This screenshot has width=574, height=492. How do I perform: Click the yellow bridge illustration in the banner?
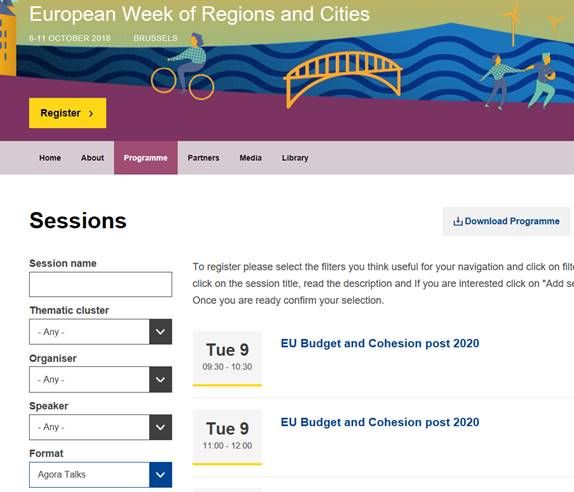click(x=343, y=79)
